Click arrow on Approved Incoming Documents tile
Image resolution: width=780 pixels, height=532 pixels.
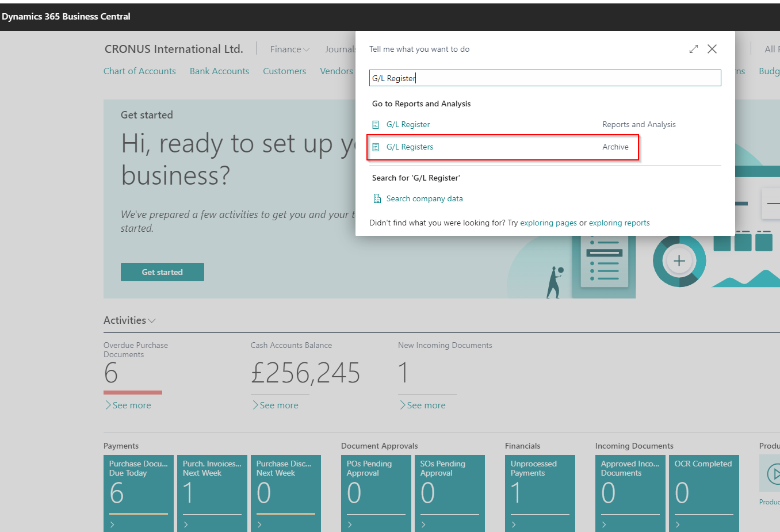[x=604, y=525]
